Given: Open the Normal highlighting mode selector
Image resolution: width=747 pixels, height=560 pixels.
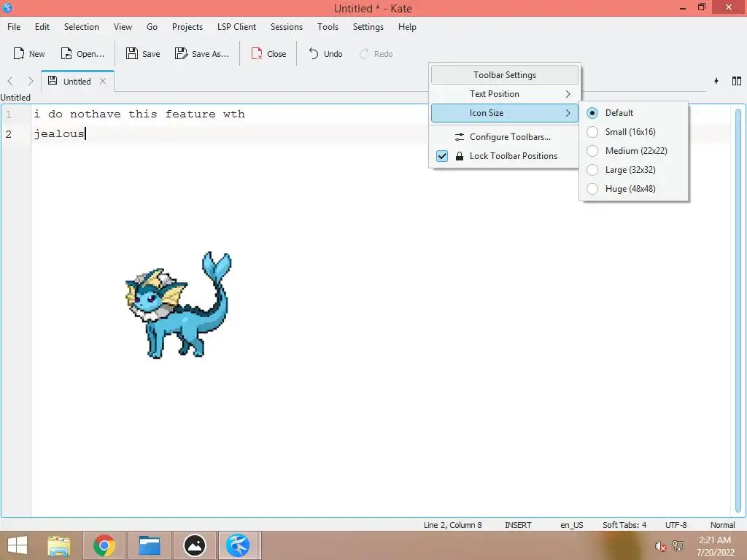Looking at the screenshot, I should tap(722, 525).
